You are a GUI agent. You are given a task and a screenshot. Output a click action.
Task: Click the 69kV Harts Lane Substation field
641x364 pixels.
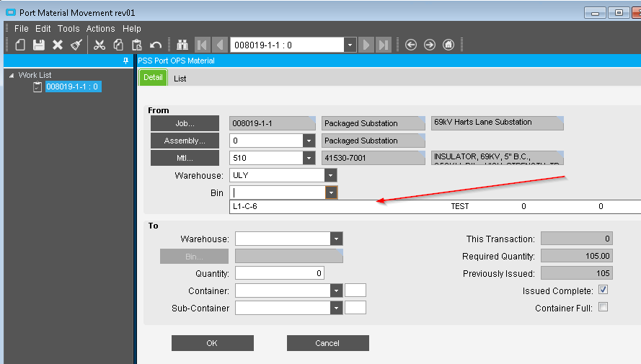pos(497,123)
